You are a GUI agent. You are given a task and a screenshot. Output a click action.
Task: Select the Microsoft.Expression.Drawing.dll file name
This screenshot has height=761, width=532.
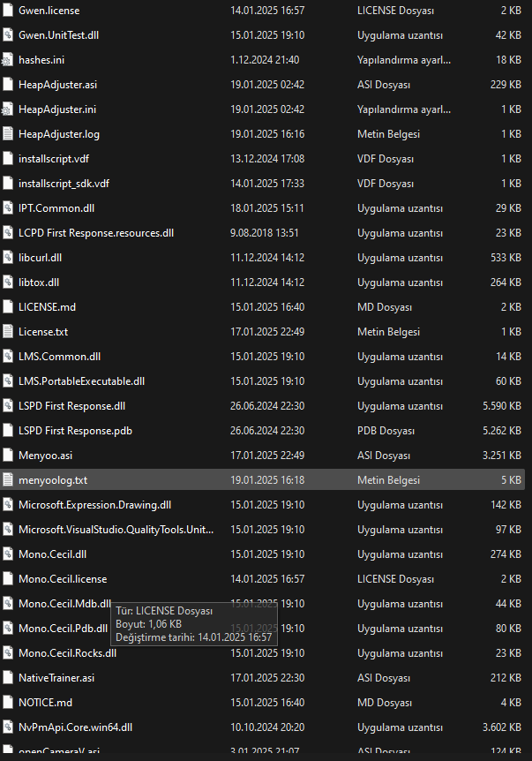pos(94,505)
